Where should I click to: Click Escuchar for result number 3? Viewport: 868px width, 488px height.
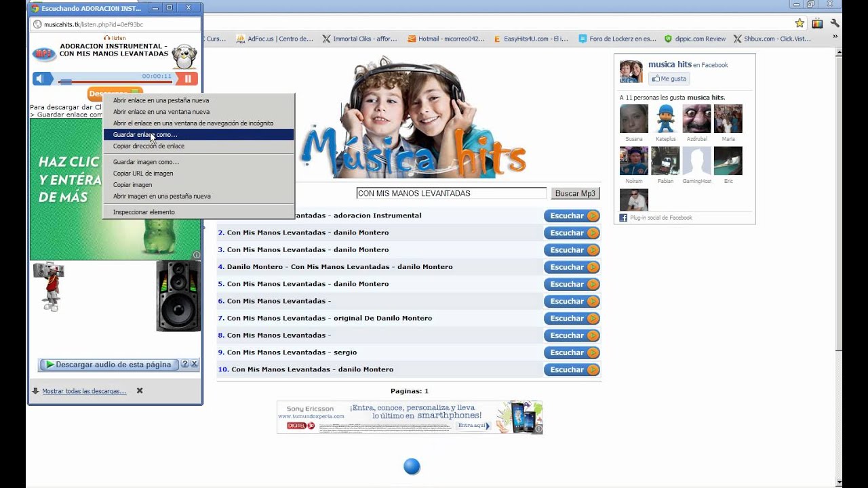tap(572, 250)
